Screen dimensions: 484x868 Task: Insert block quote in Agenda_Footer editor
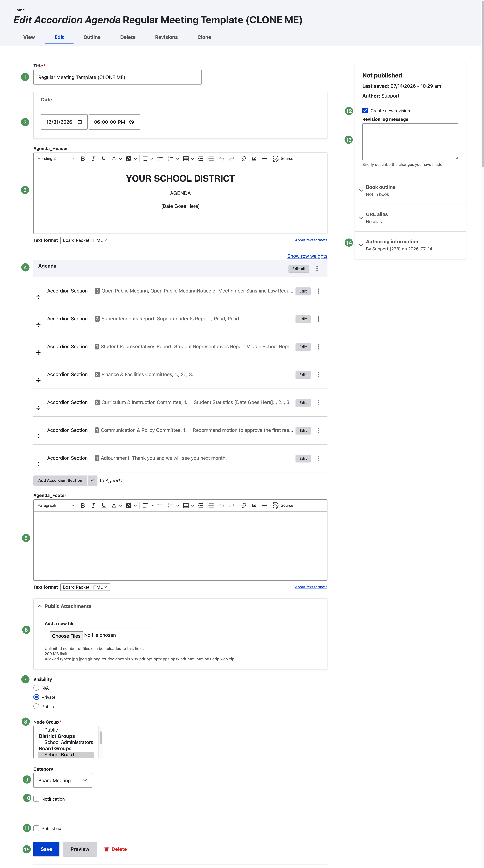click(254, 505)
